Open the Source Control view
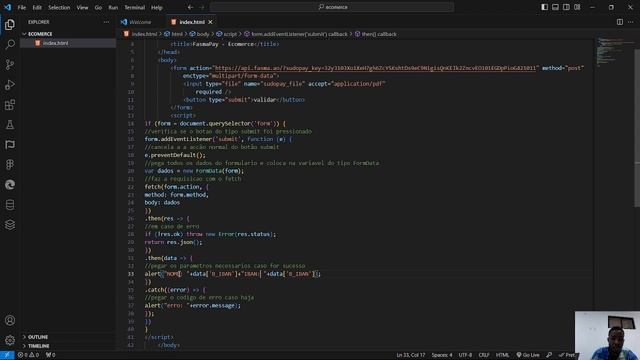Viewport: 640px width, 360px height. (x=10, y=64)
